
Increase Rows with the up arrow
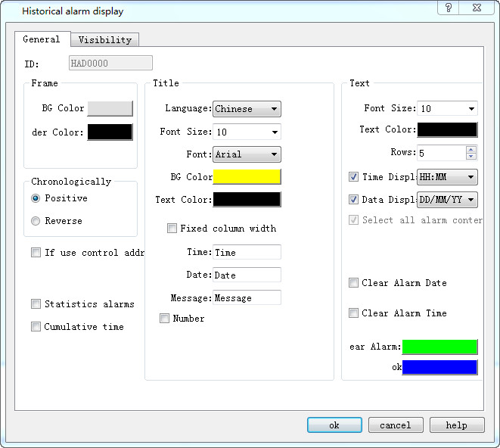click(x=471, y=149)
